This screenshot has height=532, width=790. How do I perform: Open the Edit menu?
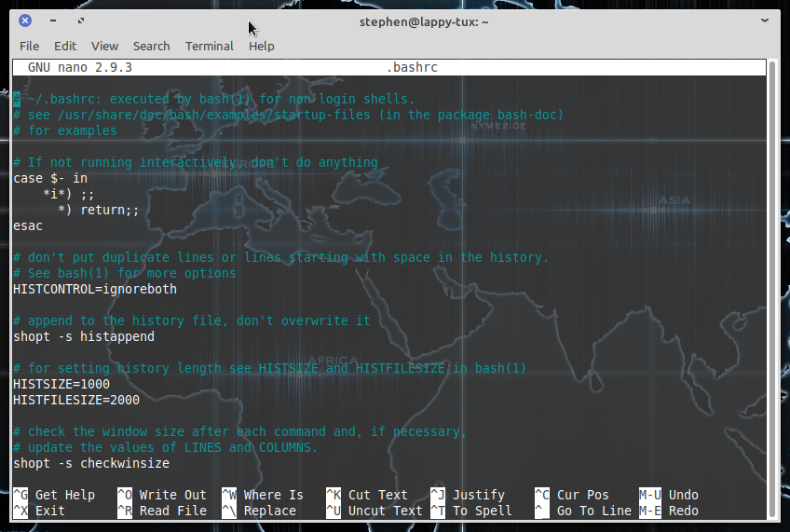(x=65, y=46)
